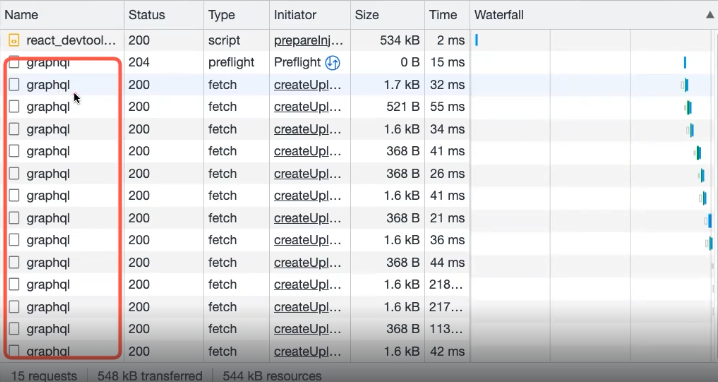718x382 pixels.
Task: Click the document icon of the 34 ms graphql row
Action: (x=14, y=129)
